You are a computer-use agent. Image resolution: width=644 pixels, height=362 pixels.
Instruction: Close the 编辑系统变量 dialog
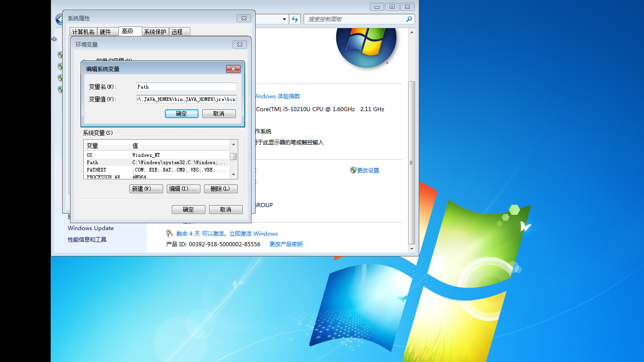234,69
